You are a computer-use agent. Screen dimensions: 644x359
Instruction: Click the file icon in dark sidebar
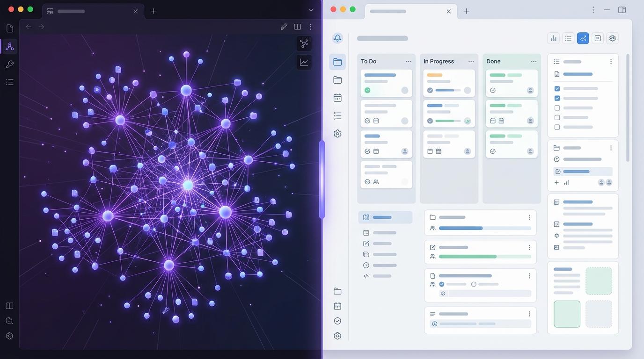[9, 29]
